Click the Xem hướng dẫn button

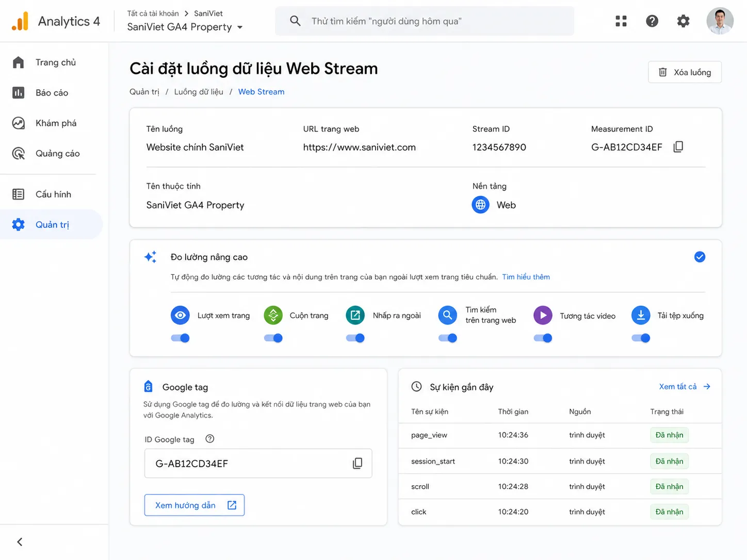click(194, 505)
